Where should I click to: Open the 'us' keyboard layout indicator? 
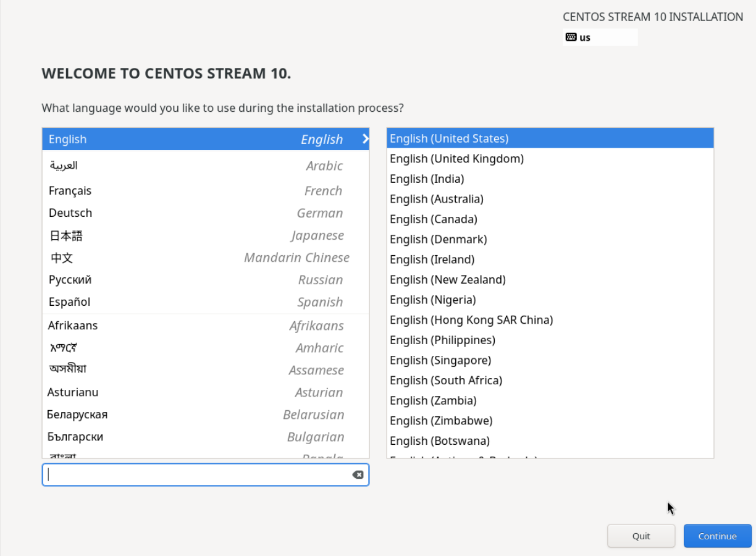coord(600,37)
